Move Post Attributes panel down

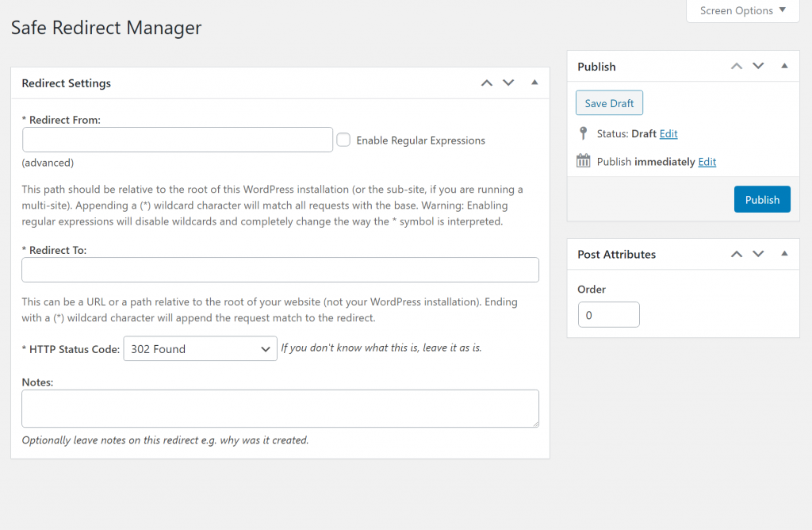click(759, 255)
